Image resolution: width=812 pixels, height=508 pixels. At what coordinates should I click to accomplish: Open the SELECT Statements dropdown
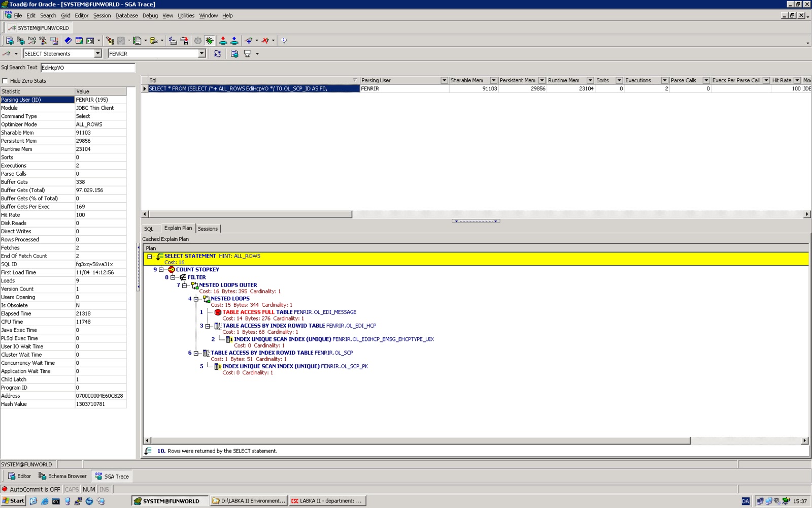pos(99,53)
